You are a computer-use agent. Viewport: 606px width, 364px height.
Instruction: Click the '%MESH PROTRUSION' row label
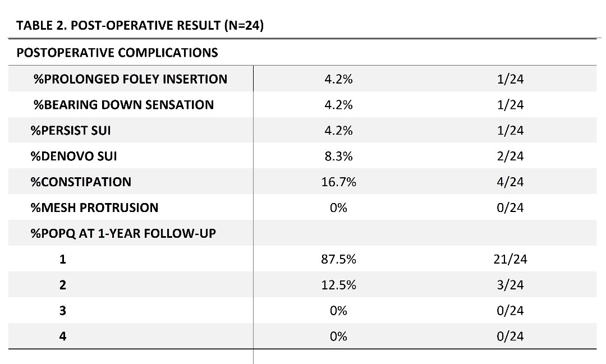[94, 208]
